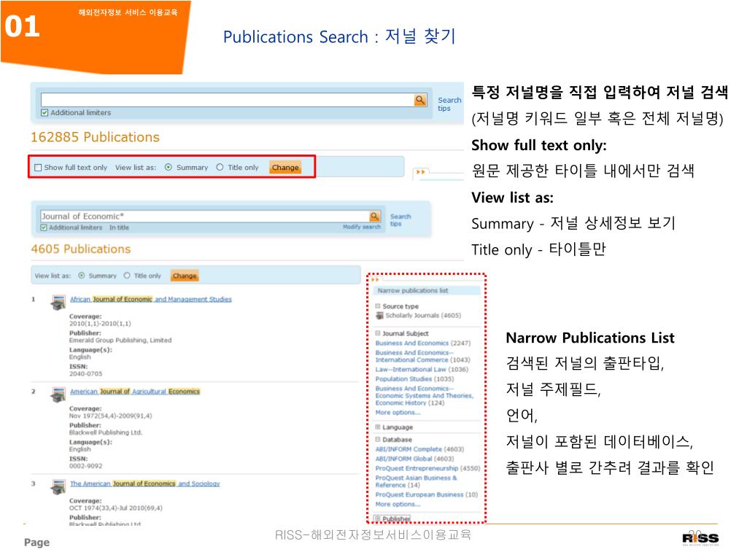The image size is (747, 560).
Task: Filter by Economic Systems And Theories, Economic History
Action: (424, 396)
